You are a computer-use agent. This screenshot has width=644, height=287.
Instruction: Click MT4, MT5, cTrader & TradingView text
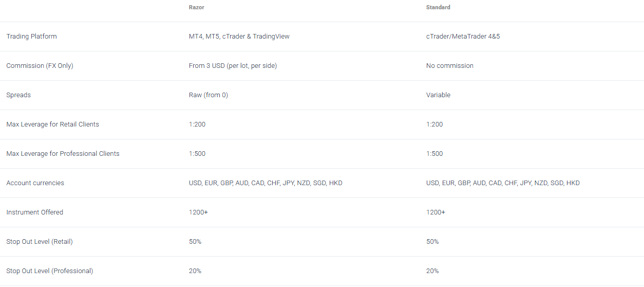pyautogui.click(x=239, y=37)
